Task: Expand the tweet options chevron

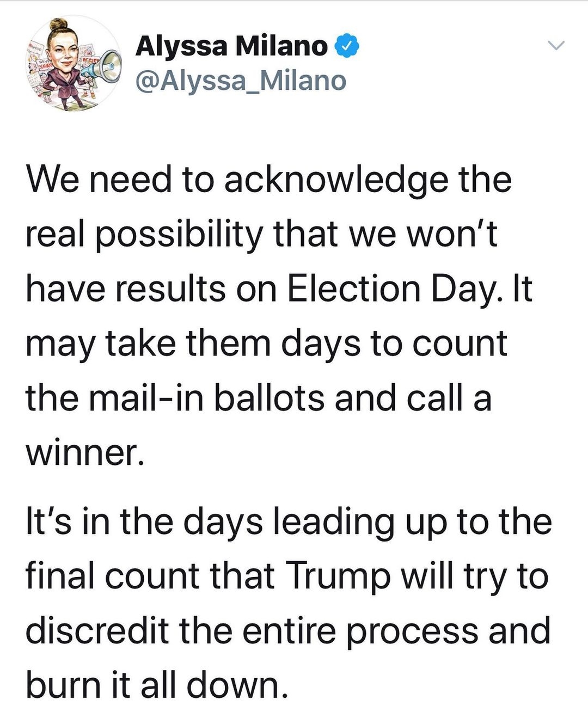Action: (556, 45)
